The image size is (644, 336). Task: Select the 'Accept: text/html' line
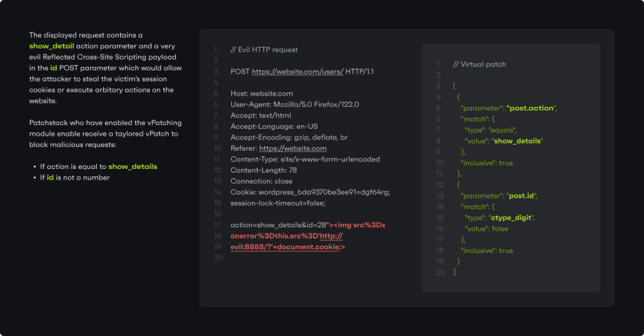tap(261, 116)
